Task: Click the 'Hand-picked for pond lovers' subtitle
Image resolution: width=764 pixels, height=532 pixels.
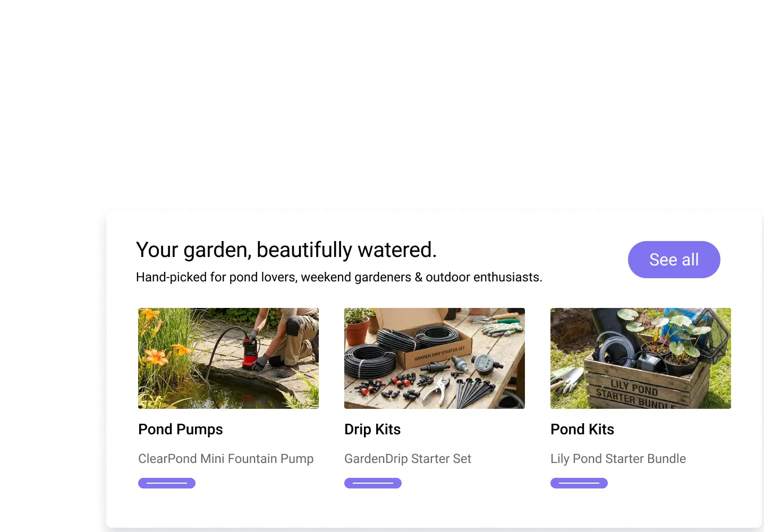Action: click(x=339, y=277)
